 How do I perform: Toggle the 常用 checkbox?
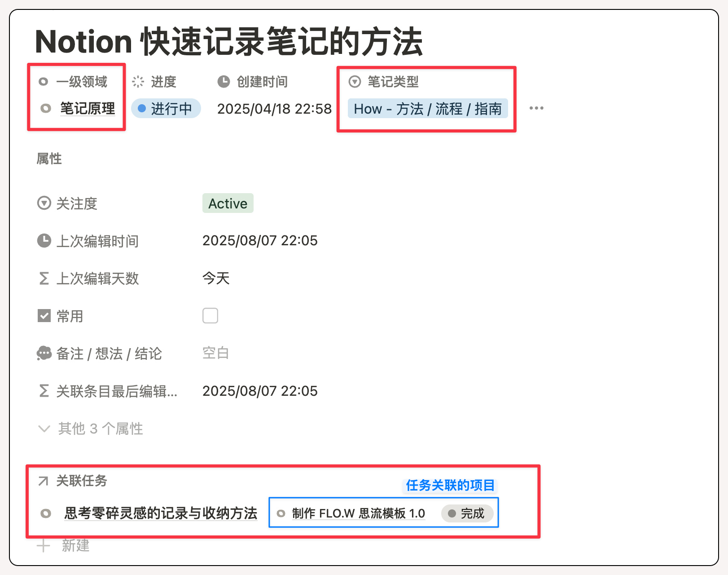pos(210,316)
